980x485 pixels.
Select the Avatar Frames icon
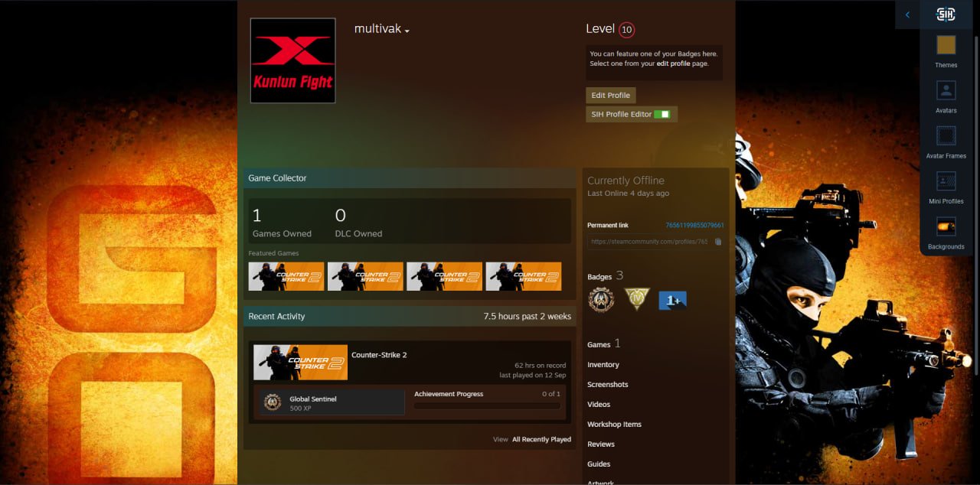tap(946, 136)
